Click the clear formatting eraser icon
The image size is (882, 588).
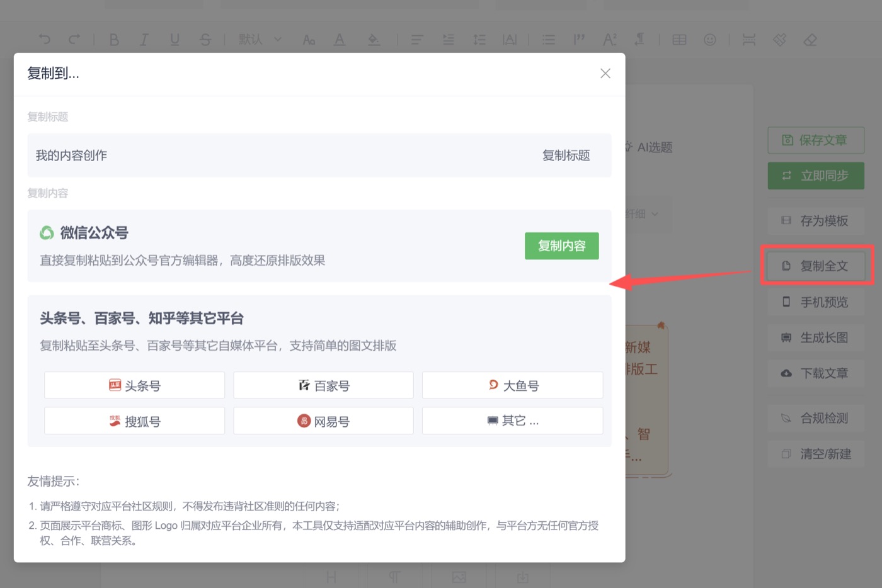810,40
